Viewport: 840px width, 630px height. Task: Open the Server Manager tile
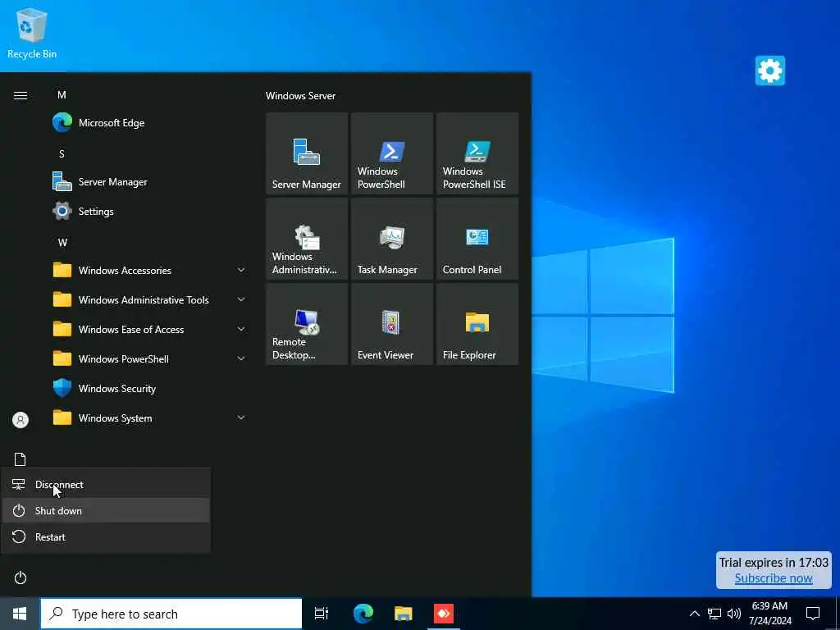307,153
